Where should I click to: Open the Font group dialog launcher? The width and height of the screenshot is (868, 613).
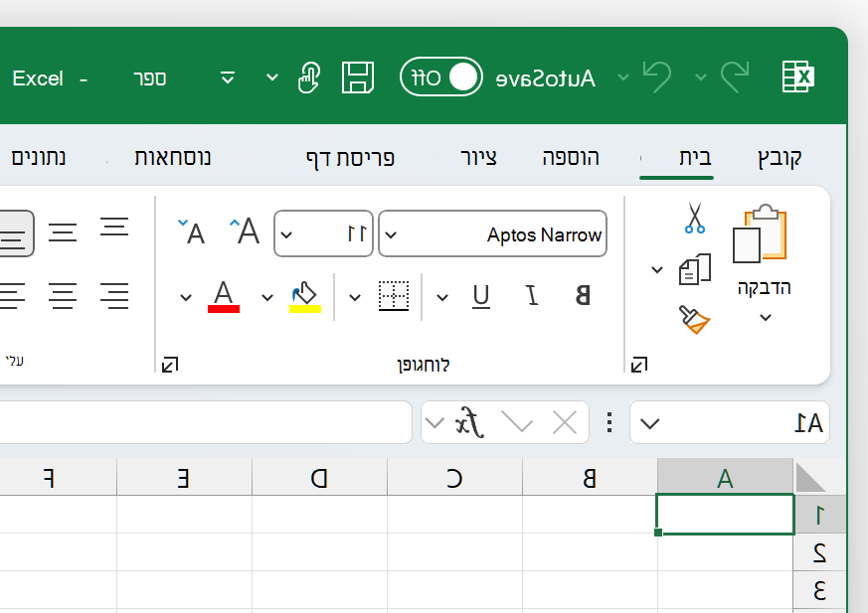[170, 365]
